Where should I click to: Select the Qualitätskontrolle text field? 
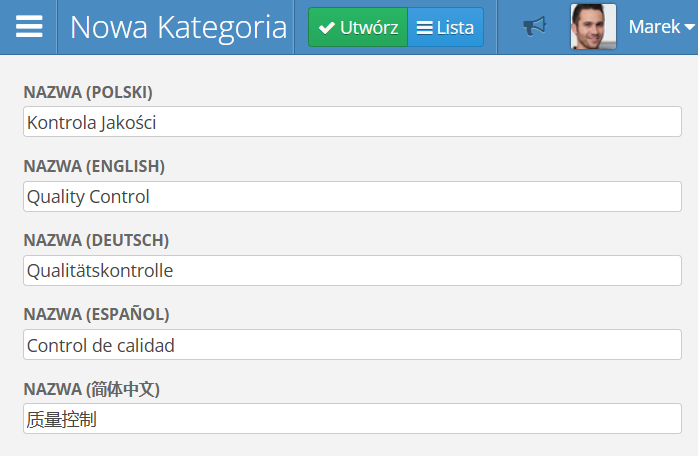point(350,271)
